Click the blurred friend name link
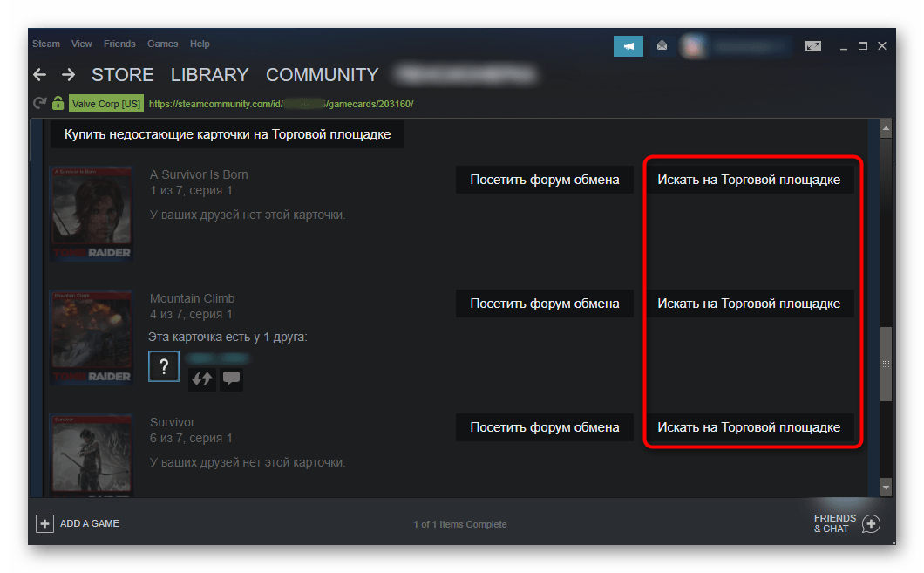Image resolution: width=924 pixels, height=573 pixels. tap(218, 358)
